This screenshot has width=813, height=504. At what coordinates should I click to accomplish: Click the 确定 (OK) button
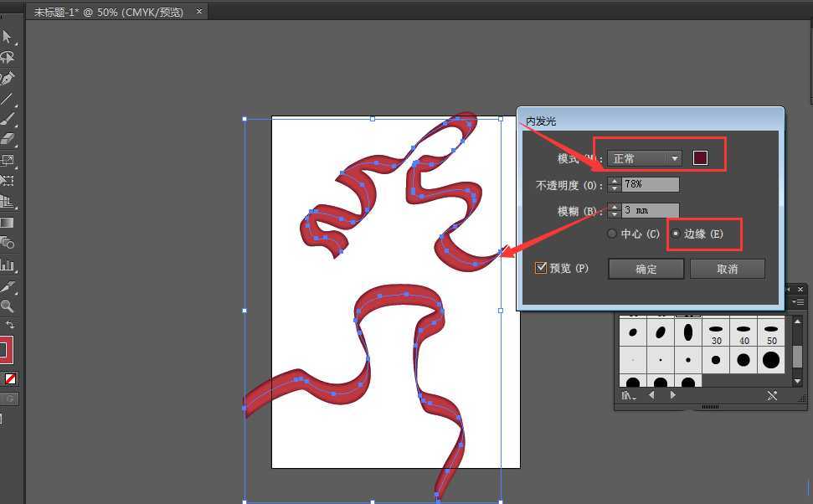tap(646, 268)
